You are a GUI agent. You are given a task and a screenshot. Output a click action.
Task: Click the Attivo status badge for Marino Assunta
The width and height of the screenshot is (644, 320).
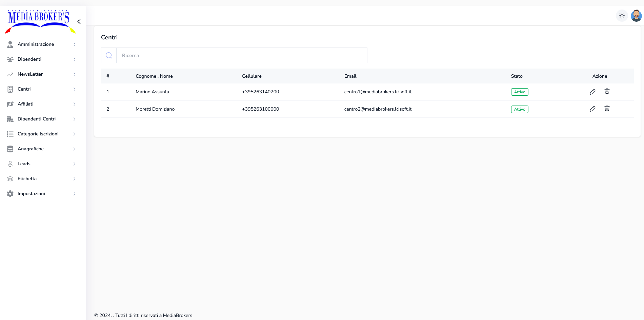[x=519, y=92]
